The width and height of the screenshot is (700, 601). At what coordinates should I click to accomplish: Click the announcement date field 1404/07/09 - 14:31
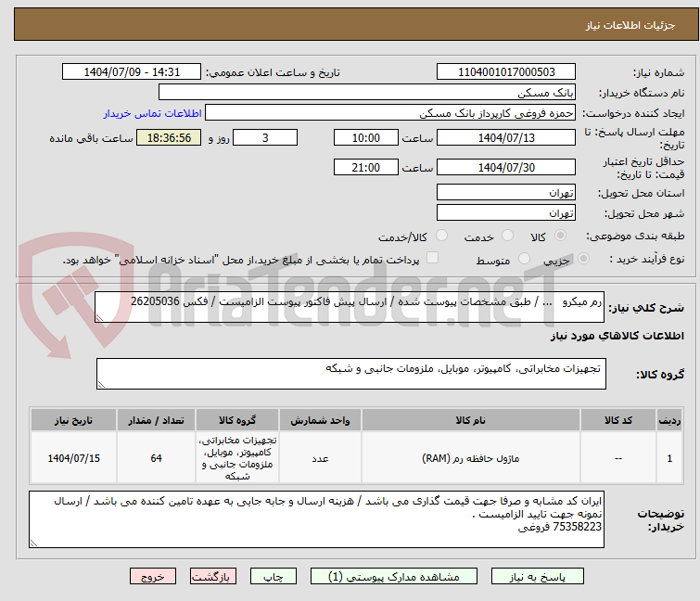pyautogui.click(x=132, y=72)
